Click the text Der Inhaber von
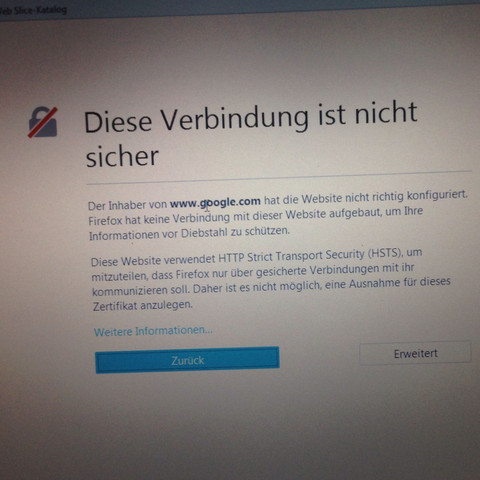 (127, 205)
